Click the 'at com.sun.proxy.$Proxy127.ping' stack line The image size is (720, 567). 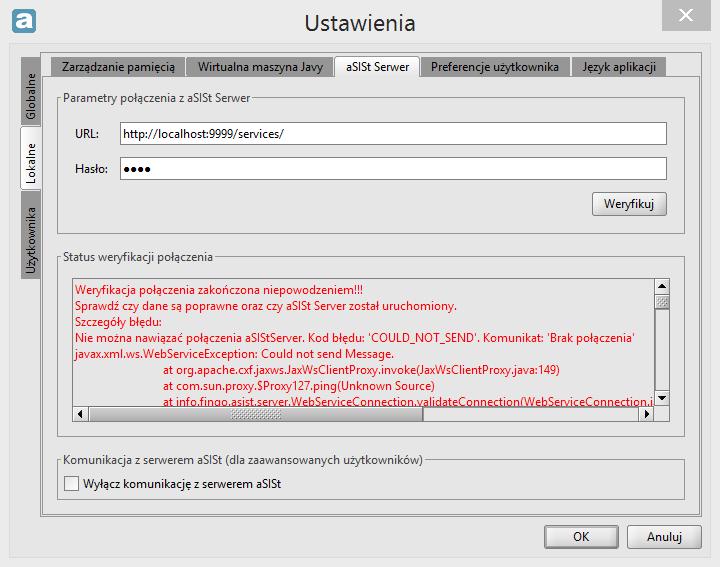tap(298, 386)
